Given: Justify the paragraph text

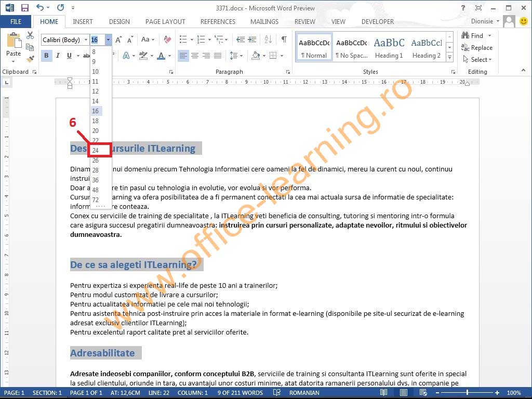Looking at the screenshot, I should (x=218, y=56).
